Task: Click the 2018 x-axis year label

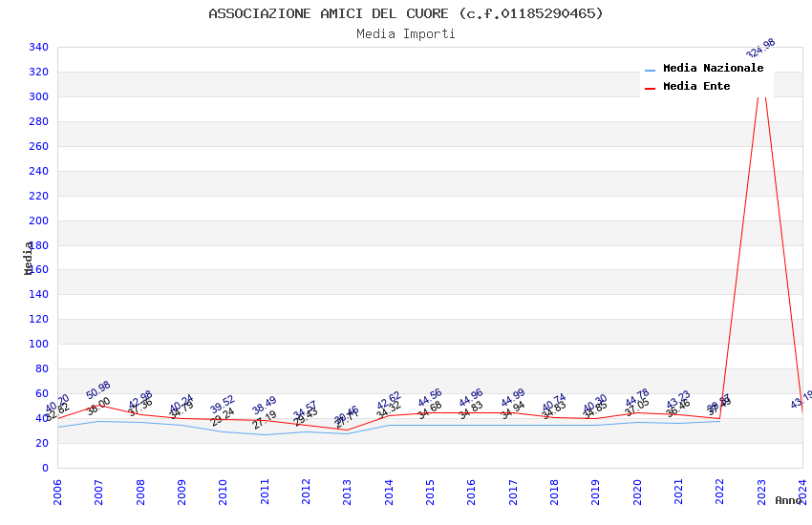Action: 554,492
